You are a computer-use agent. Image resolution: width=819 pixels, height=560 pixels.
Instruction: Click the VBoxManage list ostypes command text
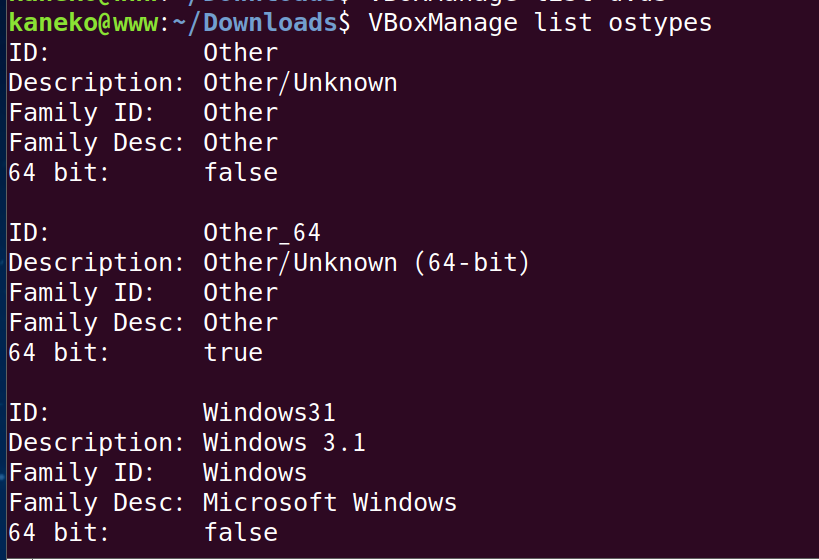click(x=540, y=23)
